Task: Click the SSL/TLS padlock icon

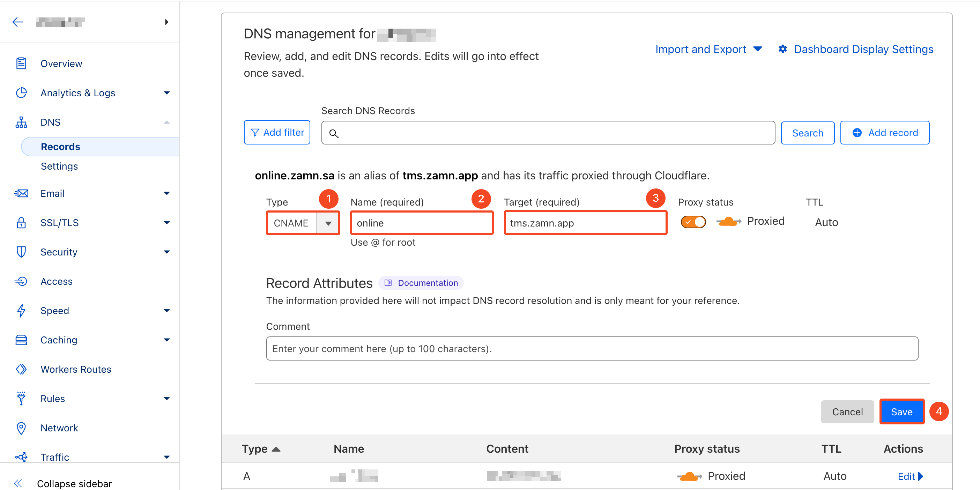Action: [x=21, y=223]
